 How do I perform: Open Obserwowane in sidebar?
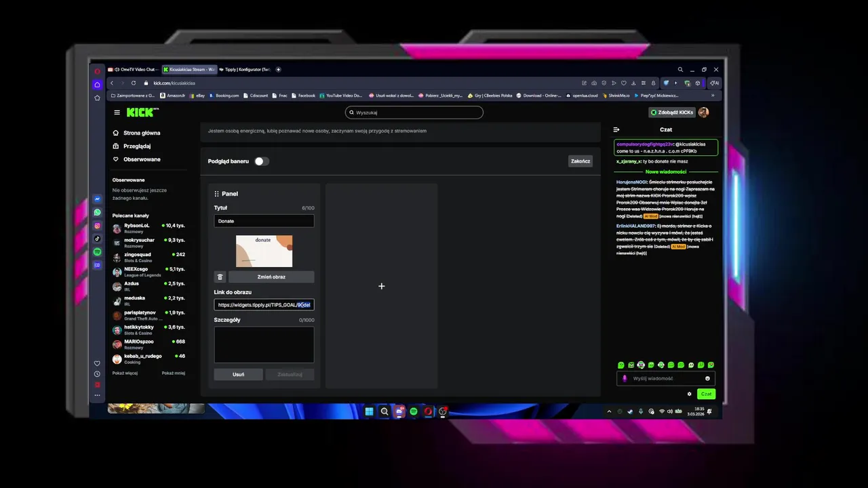(x=137, y=159)
